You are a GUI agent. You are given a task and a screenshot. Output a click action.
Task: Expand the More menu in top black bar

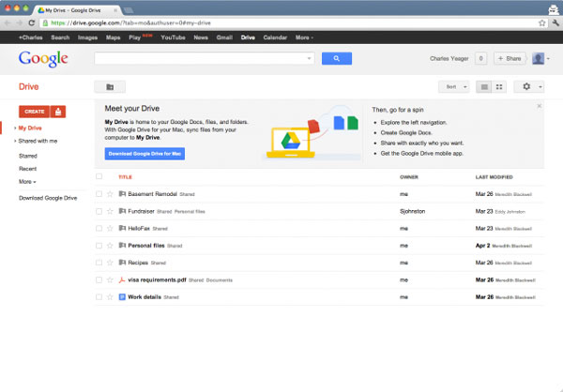(x=304, y=38)
